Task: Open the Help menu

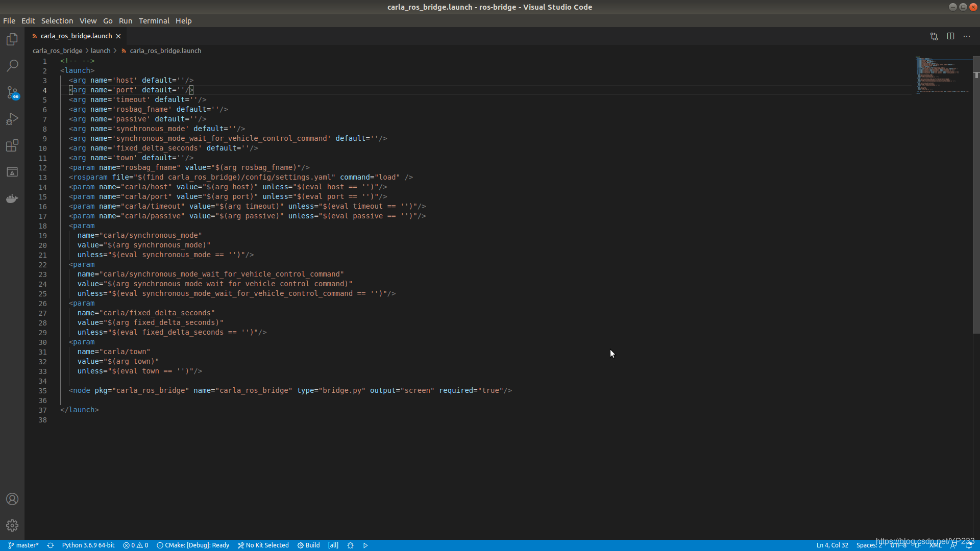Action: tap(184, 21)
